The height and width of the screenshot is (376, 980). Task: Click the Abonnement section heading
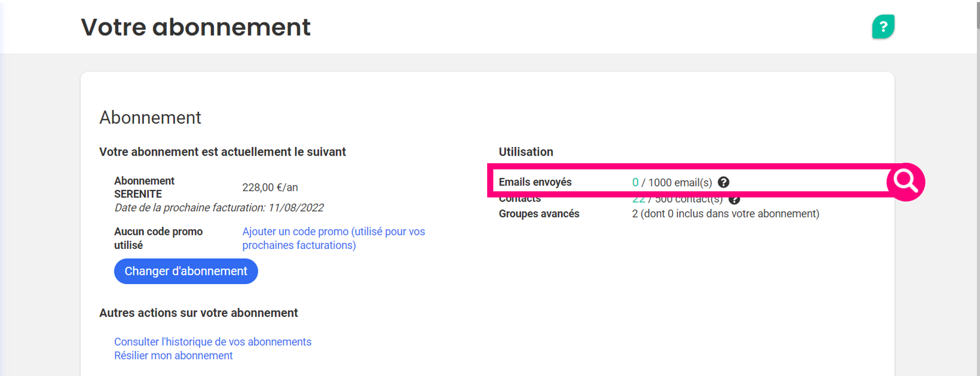click(150, 118)
